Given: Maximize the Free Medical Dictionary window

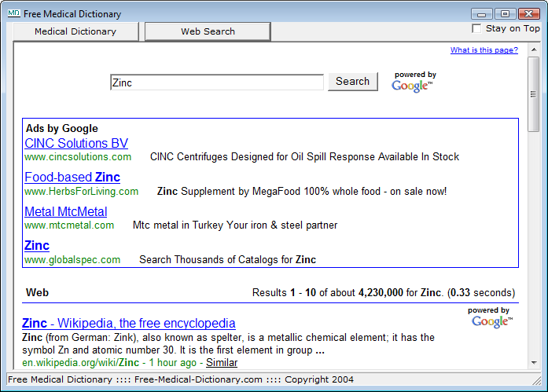Looking at the screenshot, I should 505,14.
